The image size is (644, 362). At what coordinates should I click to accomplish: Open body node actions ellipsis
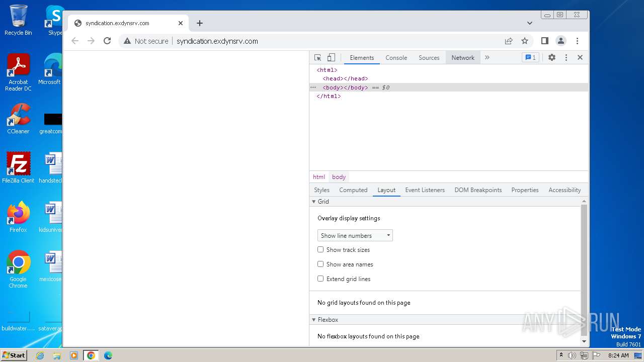pyautogui.click(x=313, y=87)
